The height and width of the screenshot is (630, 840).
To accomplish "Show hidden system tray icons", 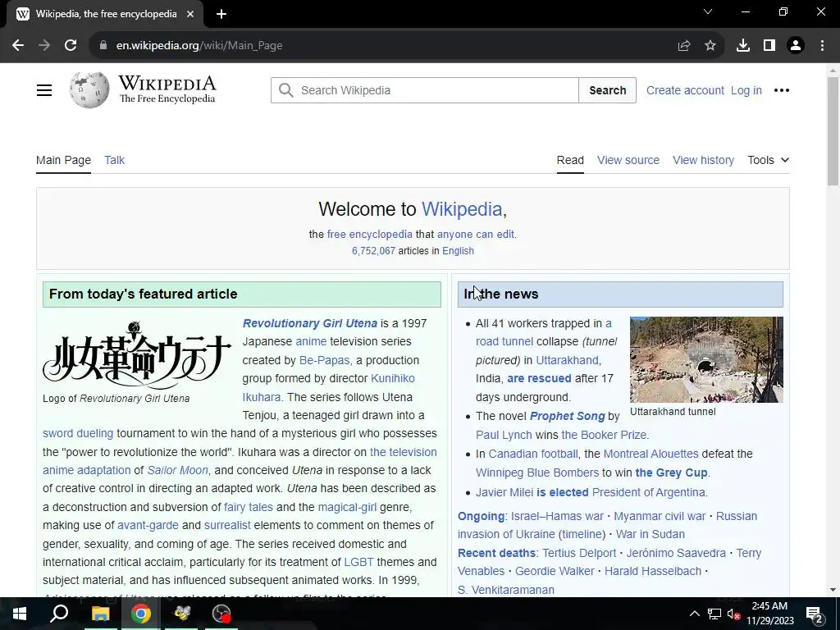I will 694,614.
